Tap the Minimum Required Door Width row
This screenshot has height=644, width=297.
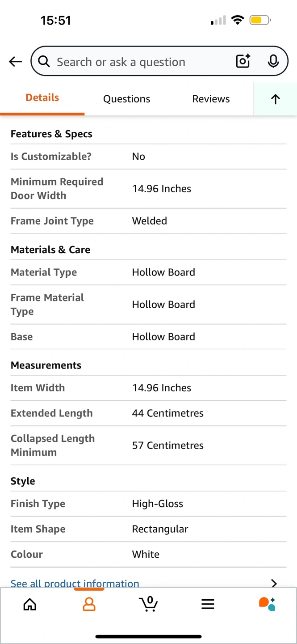pos(148,189)
